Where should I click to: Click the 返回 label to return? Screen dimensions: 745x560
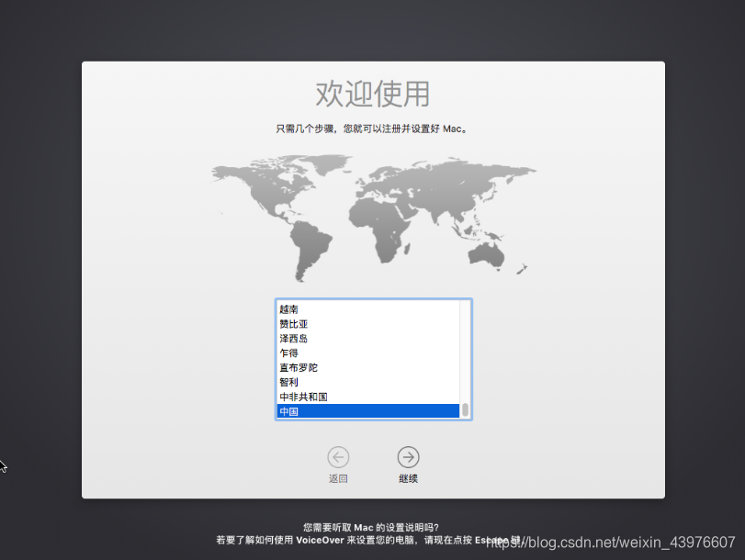click(339, 478)
